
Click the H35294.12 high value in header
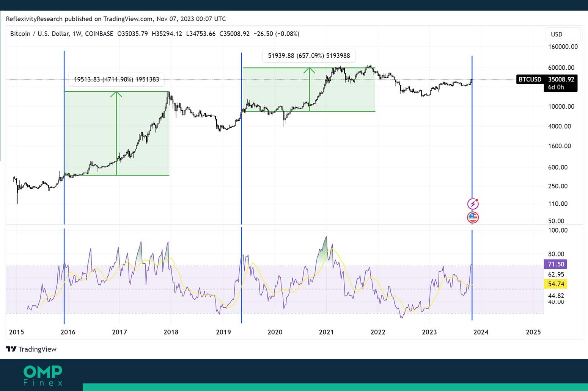coord(167,34)
